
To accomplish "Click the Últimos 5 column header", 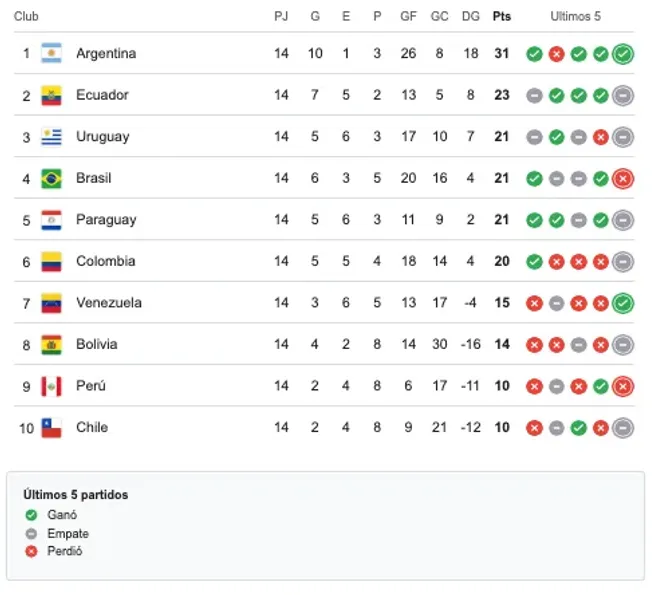I will (x=578, y=17).
